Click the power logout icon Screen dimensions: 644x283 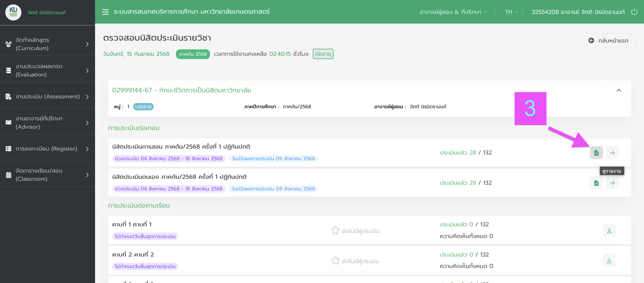click(634, 12)
